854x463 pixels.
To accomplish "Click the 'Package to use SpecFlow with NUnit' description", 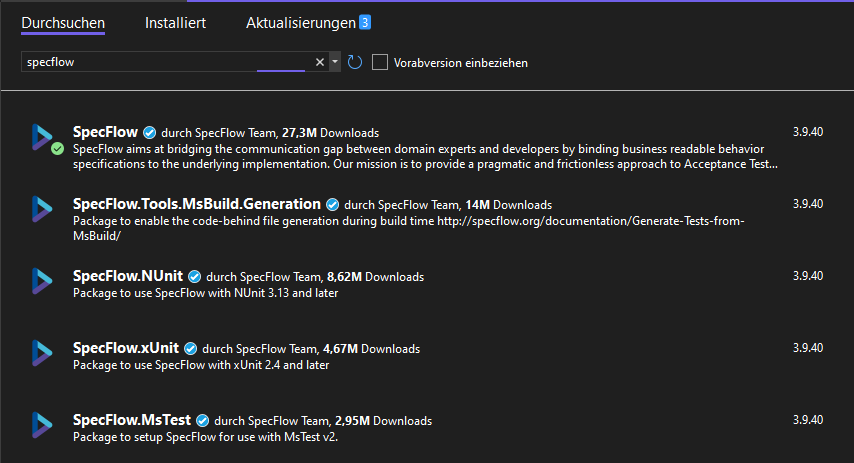I will tap(205, 293).
